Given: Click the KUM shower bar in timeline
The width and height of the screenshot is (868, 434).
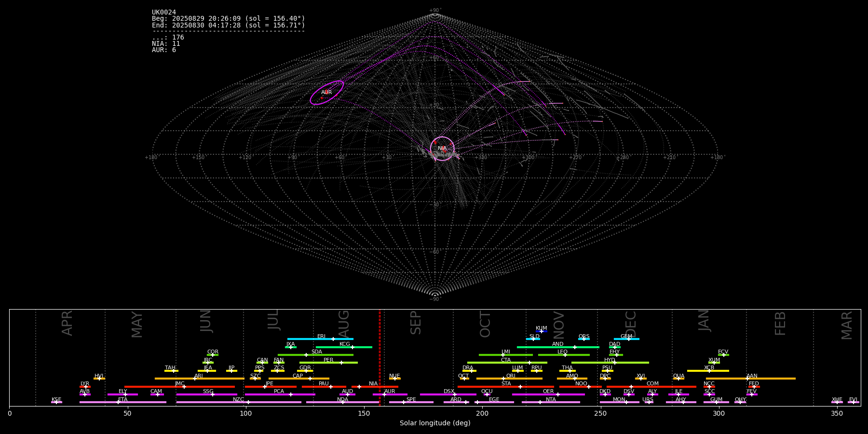Looking at the screenshot, I should point(542,331).
